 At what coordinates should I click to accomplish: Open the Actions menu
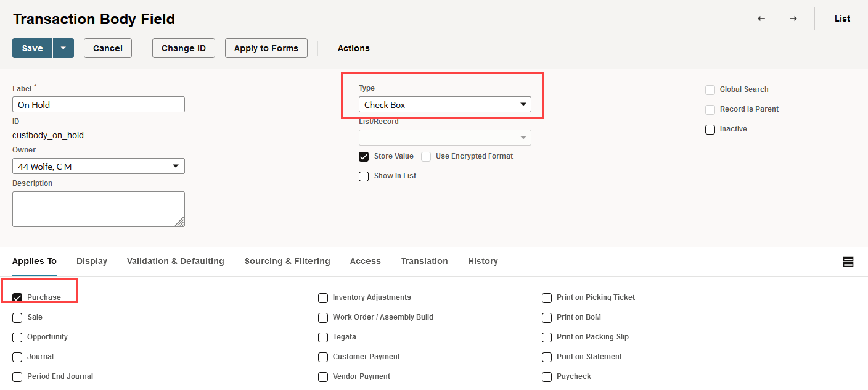353,48
